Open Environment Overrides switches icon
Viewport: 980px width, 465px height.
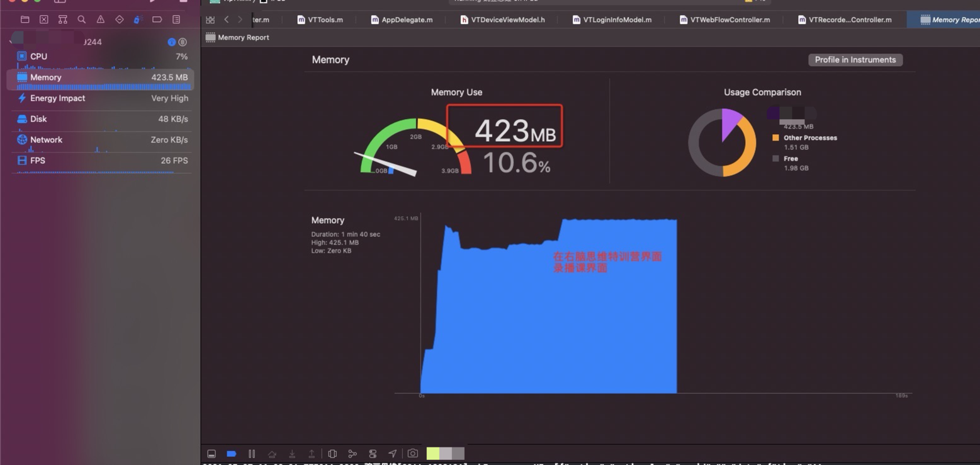click(373, 454)
